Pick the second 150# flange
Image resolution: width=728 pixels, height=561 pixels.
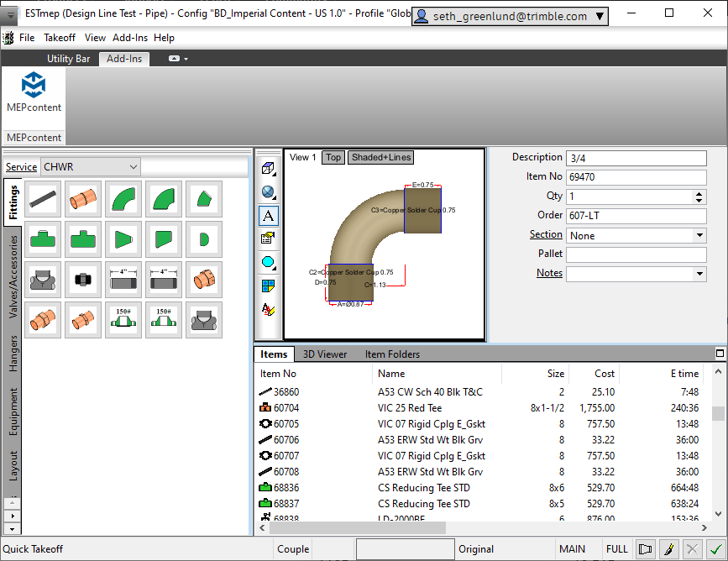(x=164, y=320)
